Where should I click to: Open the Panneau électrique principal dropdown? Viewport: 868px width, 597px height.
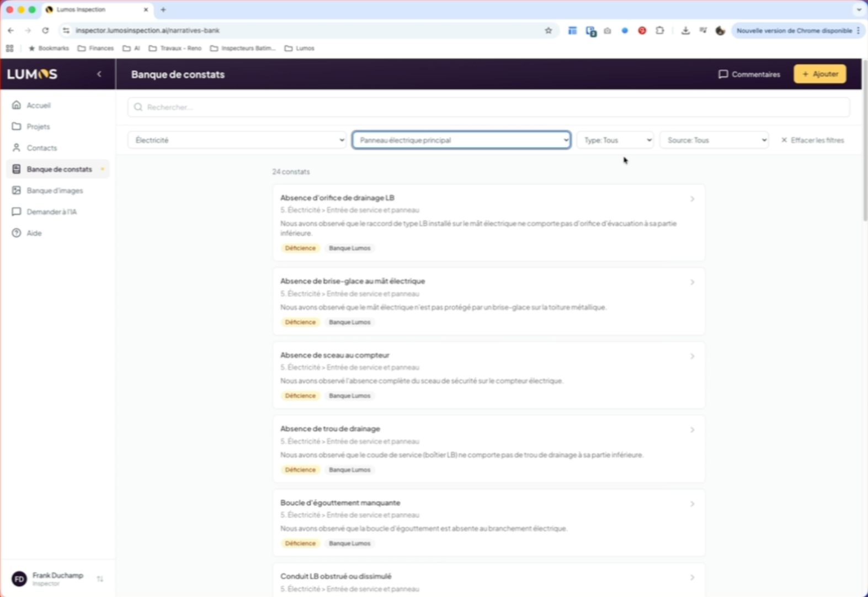[x=461, y=140]
